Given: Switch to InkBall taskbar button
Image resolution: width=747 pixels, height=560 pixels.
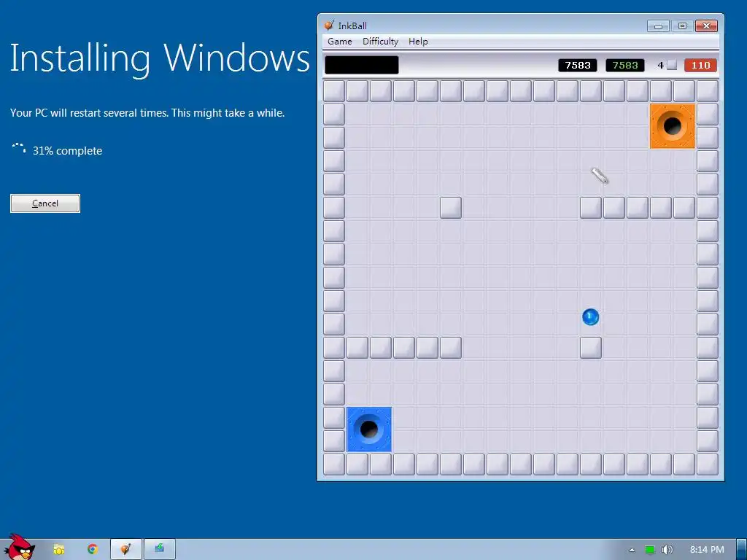Looking at the screenshot, I should pos(125,549).
